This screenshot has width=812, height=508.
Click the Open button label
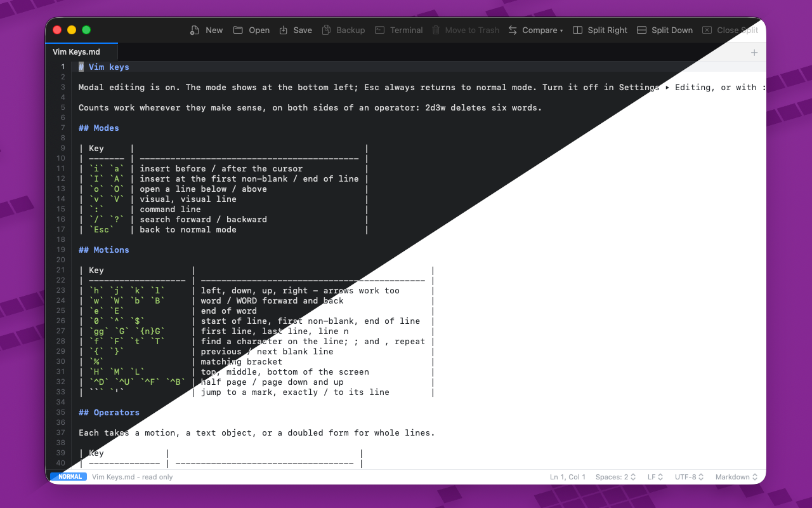pyautogui.click(x=259, y=30)
